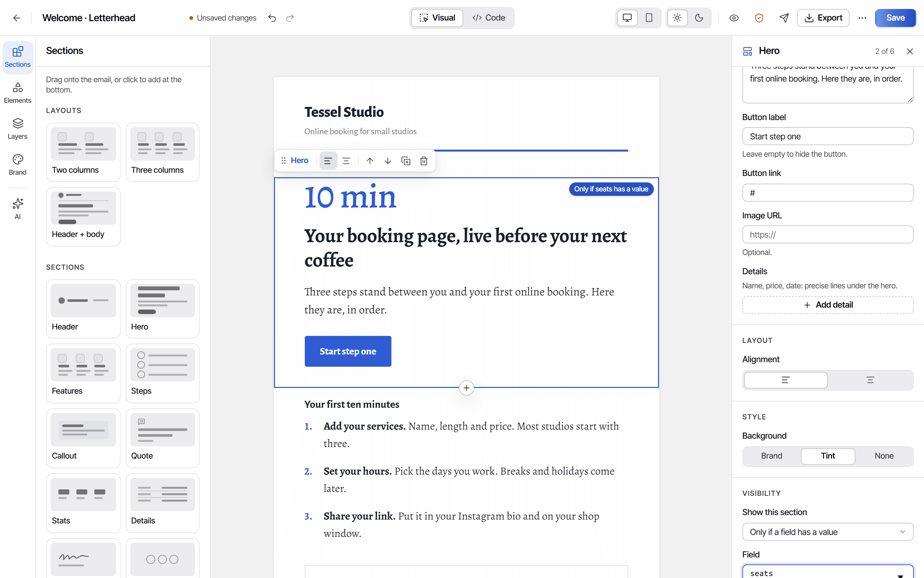Click the Start step one button in email
The width and height of the screenshot is (924, 578).
point(348,351)
